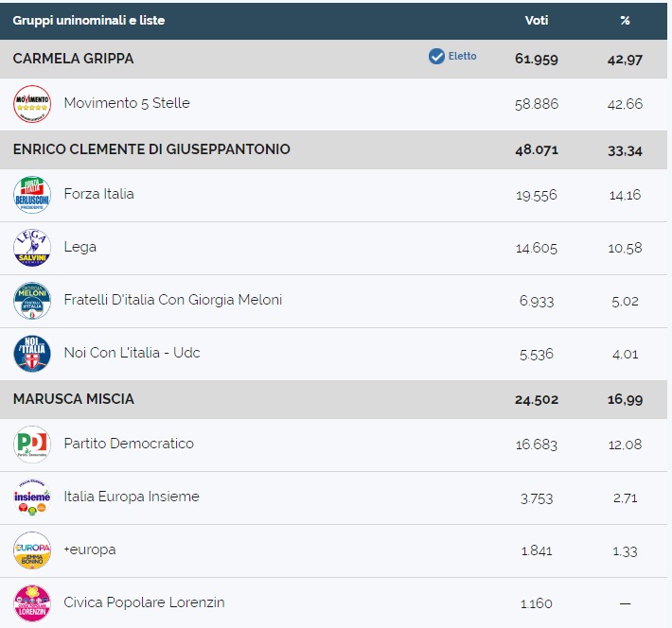Click vote count 3.753 for Italia Europa Insieme
Image resolution: width=672 pixels, height=628 pixels.
[537, 498]
